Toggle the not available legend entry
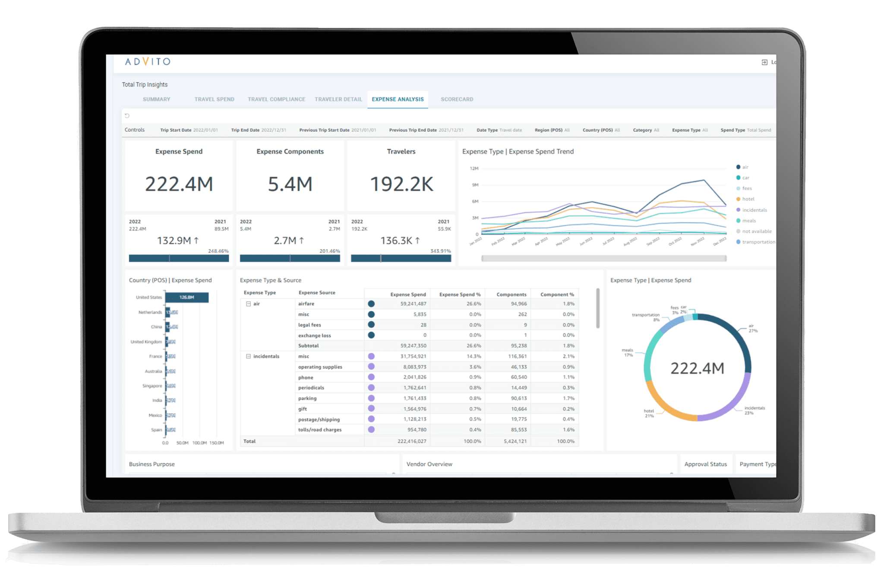 [754, 231]
